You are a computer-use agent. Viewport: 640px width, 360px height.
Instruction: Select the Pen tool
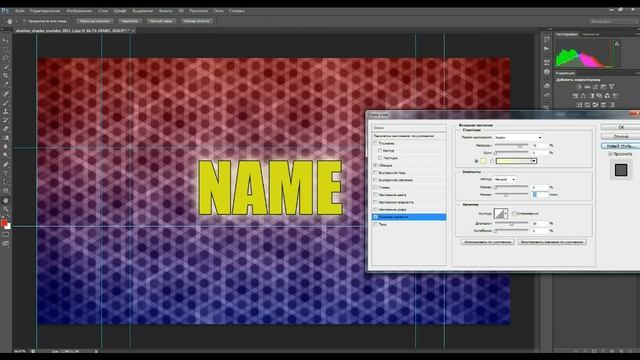coord(6,164)
